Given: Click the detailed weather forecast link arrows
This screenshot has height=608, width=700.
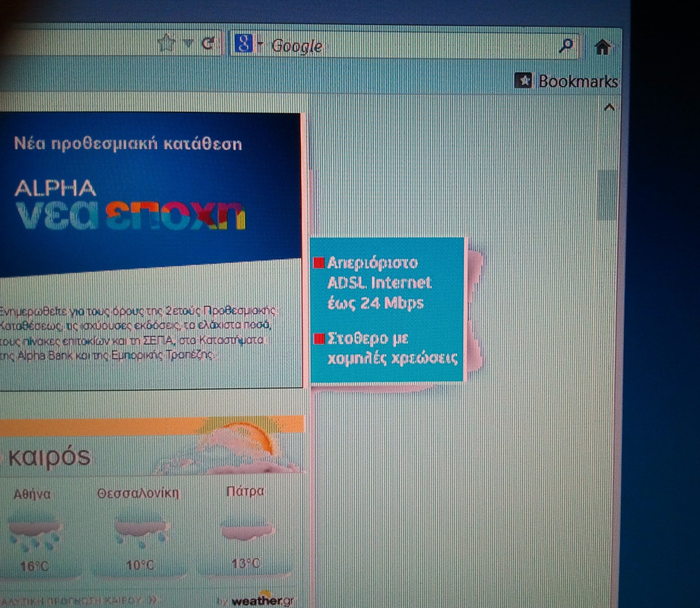Looking at the screenshot, I should [153, 600].
